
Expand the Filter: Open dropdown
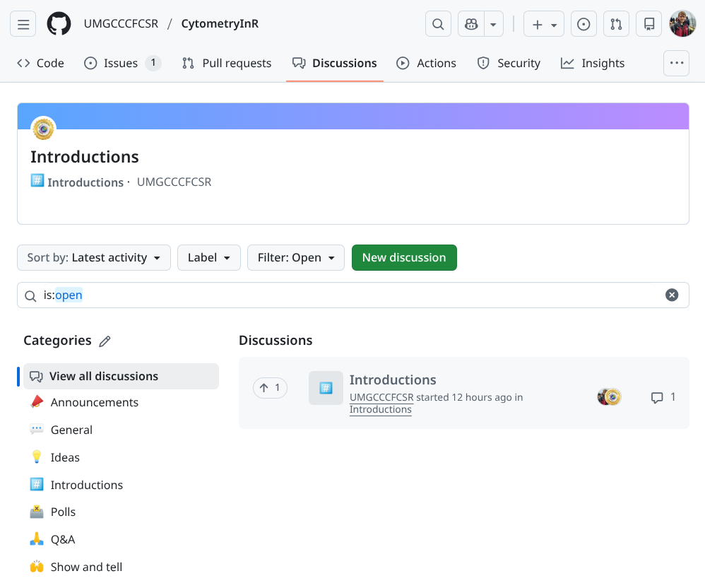pyautogui.click(x=295, y=258)
